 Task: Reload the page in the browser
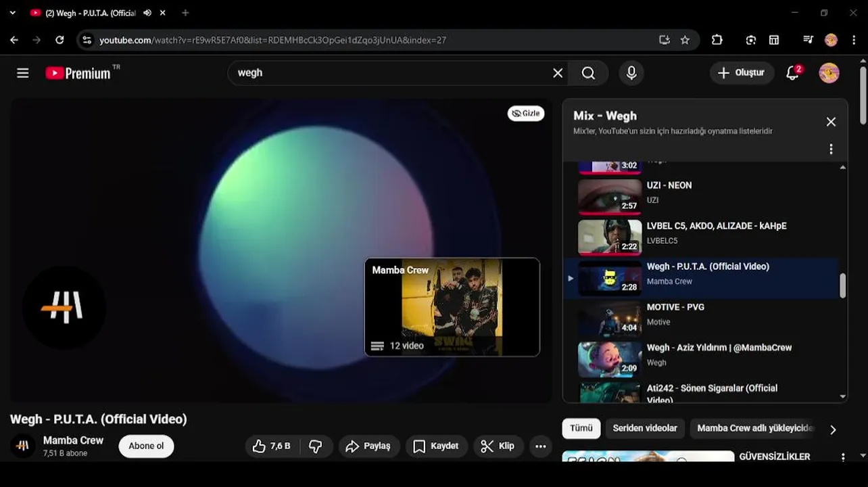pyautogui.click(x=59, y=40)
